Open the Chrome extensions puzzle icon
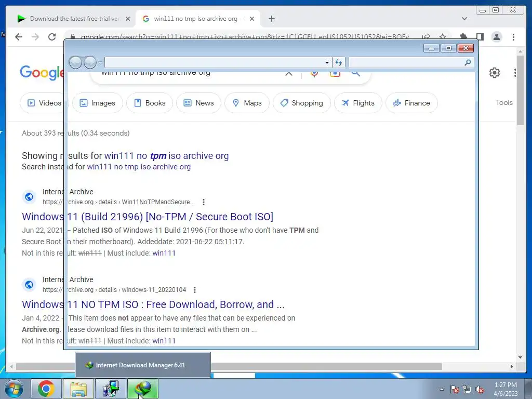The height and width of the screenshot is (399, 532). tap(463, 37)
